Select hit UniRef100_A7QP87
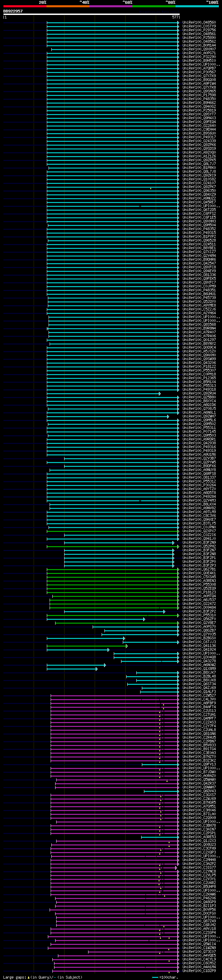The width and height of the screenshot is (222, 980). (199, 68)
